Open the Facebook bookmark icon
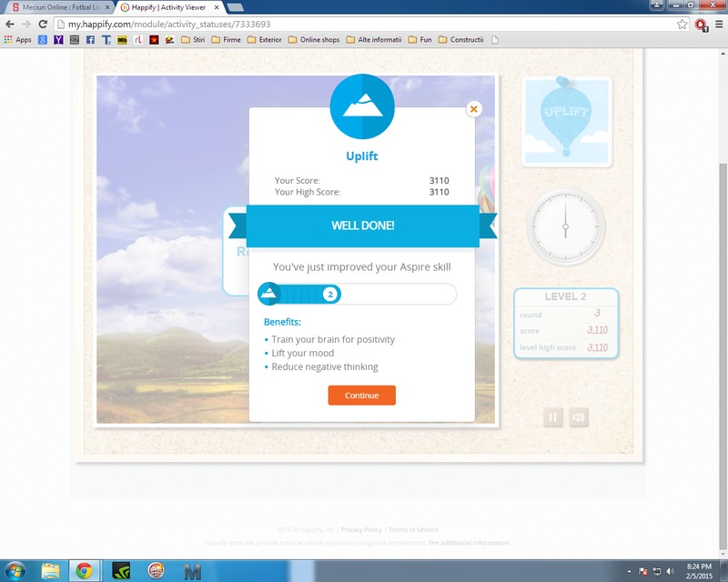Image resolution: width=728 pixels, height=582 pixels. coord(90,40)
